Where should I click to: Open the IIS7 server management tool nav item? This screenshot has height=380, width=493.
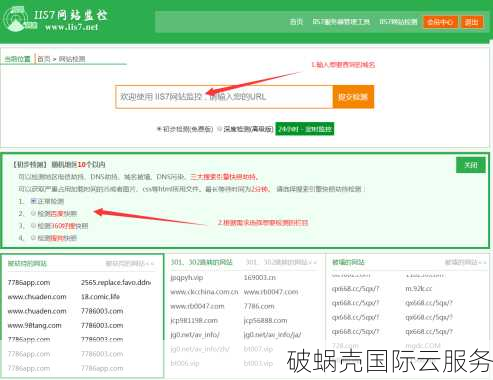tap(341, 22)
